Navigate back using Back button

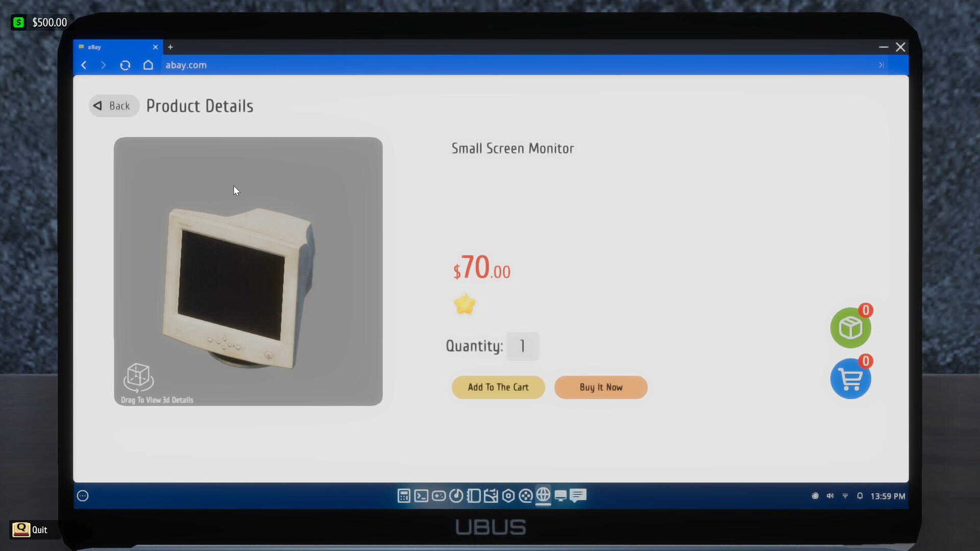pyautogui.click(x=114, y=106)
